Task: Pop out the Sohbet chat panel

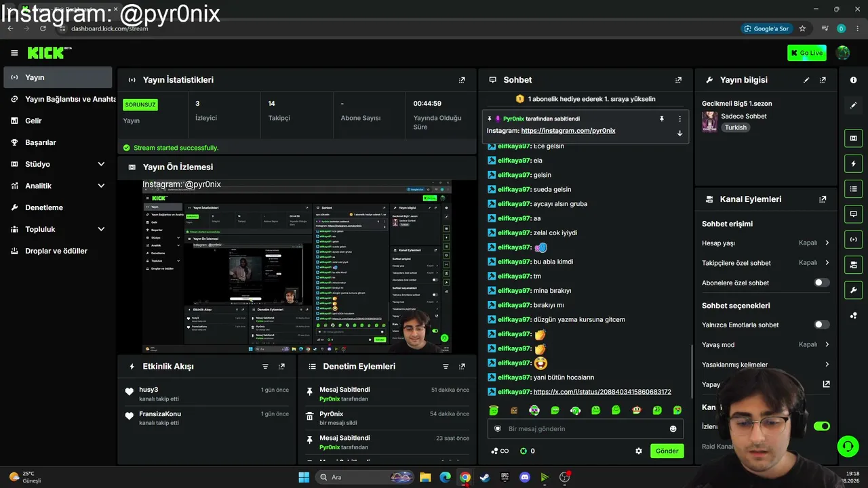Action: click(x=678, y=80)
